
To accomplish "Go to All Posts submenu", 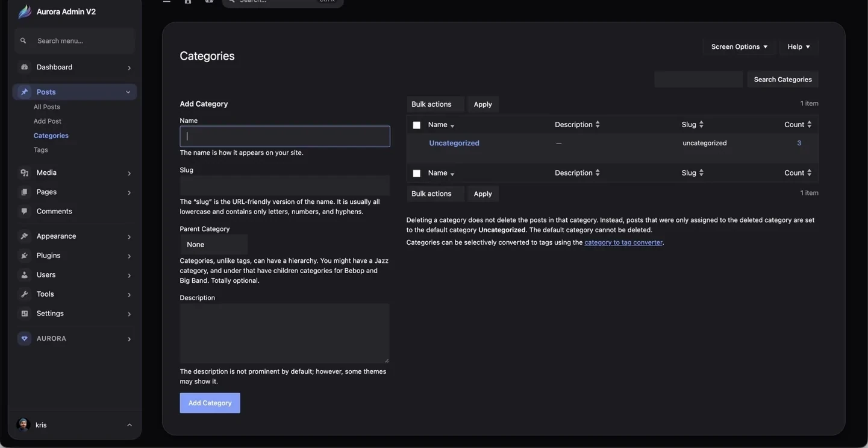I will tap(47, 107).
